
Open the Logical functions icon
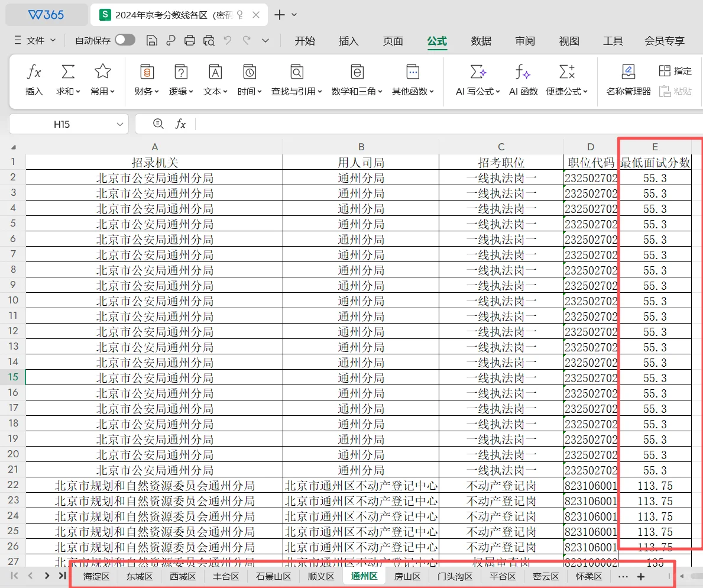click(181, 72)
